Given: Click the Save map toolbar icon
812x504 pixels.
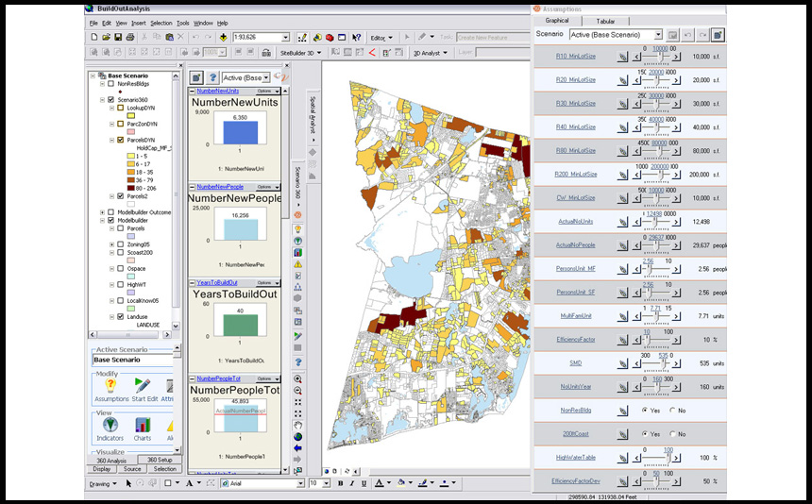Looking at the screenshot, I should [118, 37].
